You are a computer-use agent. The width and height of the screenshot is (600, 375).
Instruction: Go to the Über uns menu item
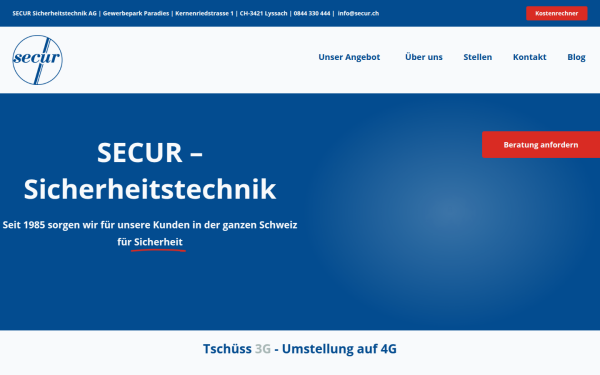pyautogui.click(x=424, y=57)
